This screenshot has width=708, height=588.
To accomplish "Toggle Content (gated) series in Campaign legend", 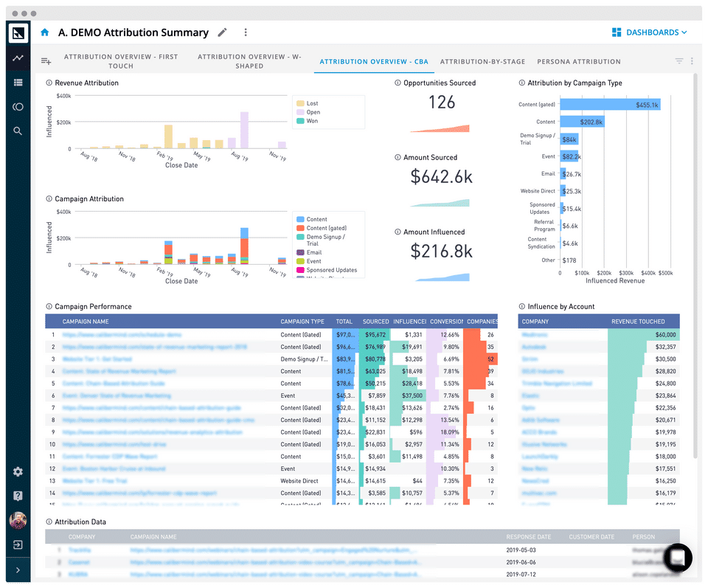I will pyautogui.click(x=322, y=228).
